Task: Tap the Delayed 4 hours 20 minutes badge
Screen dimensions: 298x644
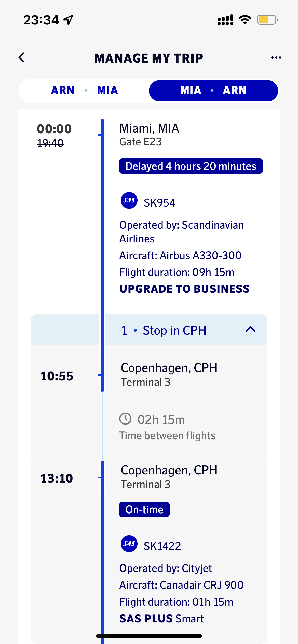Action: [191, 166]
